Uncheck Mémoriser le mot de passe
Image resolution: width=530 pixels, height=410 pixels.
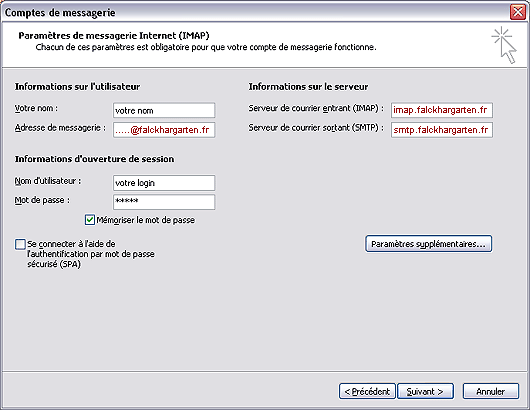tap(90, 220)
